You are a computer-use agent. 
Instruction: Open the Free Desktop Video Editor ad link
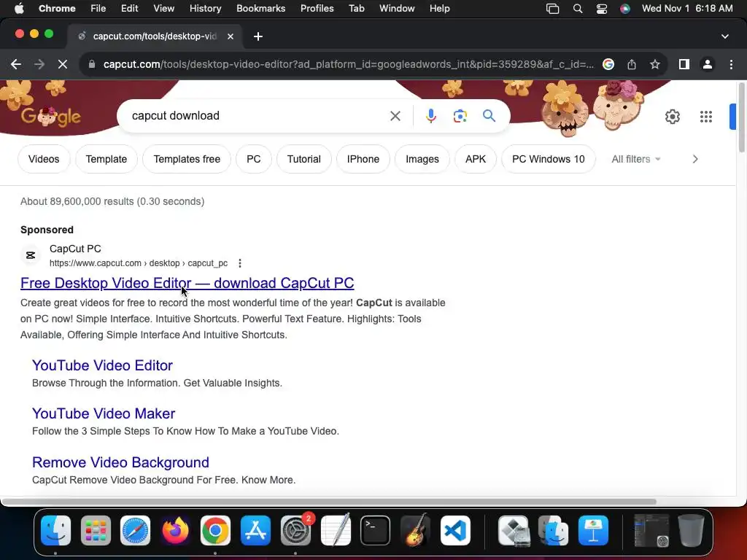pos(187,283)
